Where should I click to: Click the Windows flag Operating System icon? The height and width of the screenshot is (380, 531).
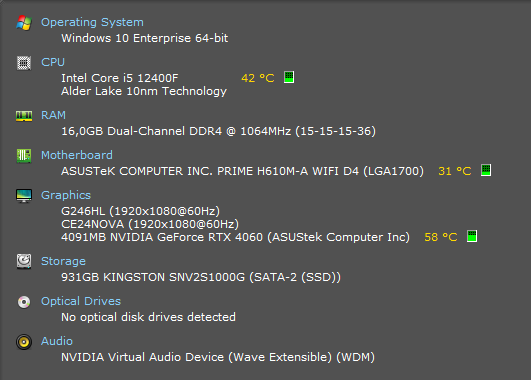pos(24,23)
